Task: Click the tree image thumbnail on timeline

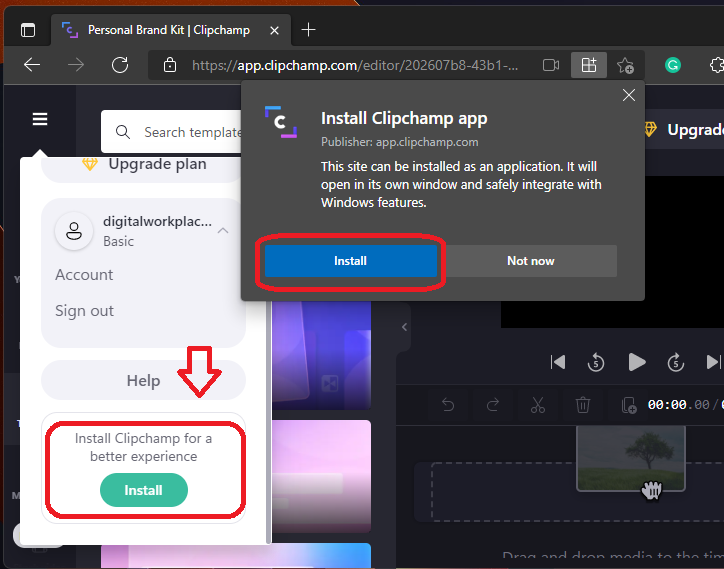Action: tap(631, 458)
